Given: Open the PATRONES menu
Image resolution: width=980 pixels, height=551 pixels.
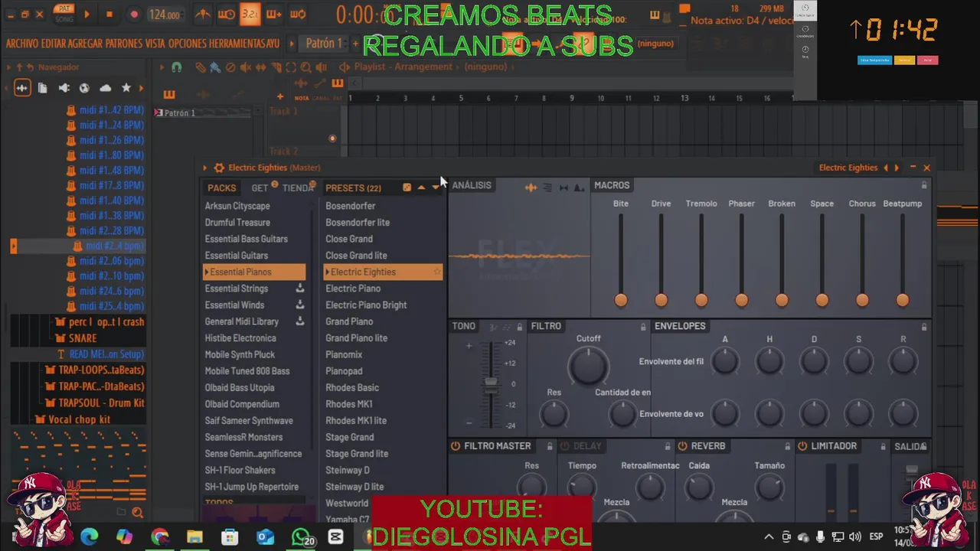Looking at the screenshot, I should [x=124, y=44].
